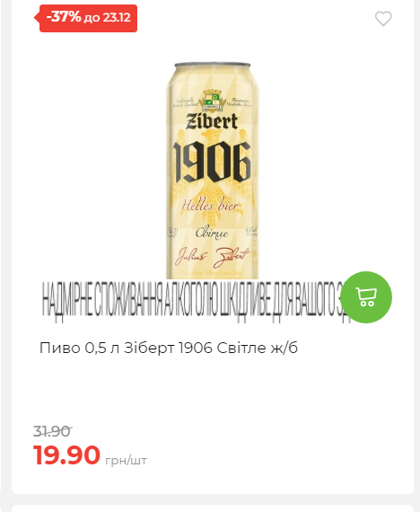Open product title Пиво 0,5 л Зіберт 1906
This screenshot has height=512, width=420.
tap(169, 348)
